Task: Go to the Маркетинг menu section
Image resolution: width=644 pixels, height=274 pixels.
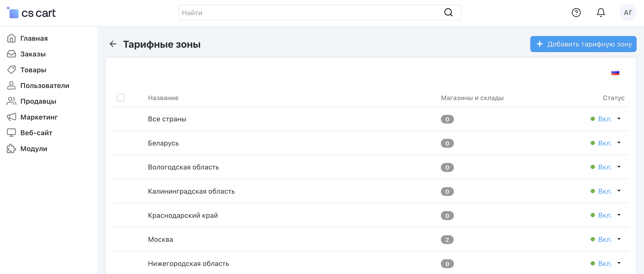Action: 39,117
